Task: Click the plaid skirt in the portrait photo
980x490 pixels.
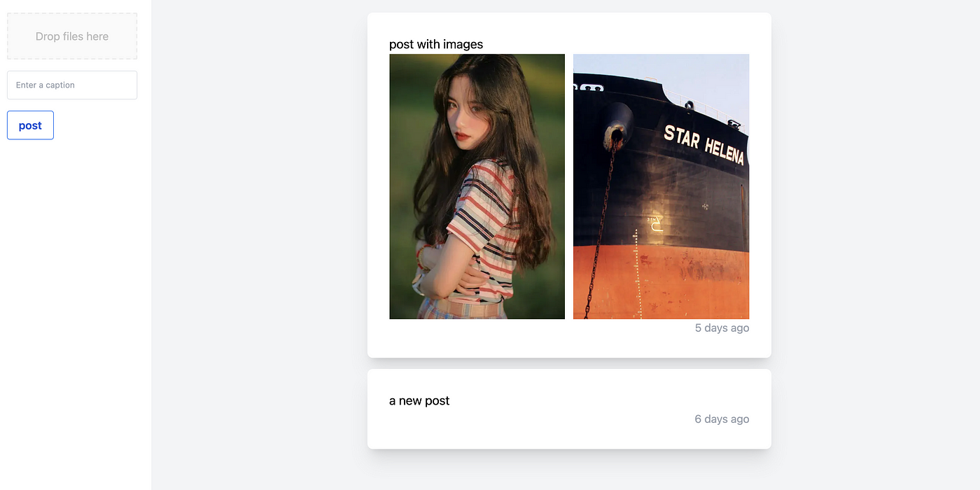Action: (x=462, y=309)
